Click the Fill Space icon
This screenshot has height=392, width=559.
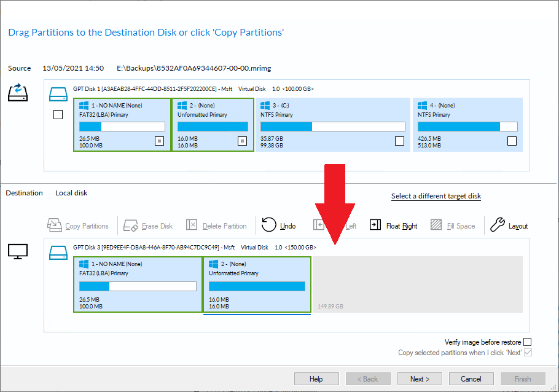[436, 225]
